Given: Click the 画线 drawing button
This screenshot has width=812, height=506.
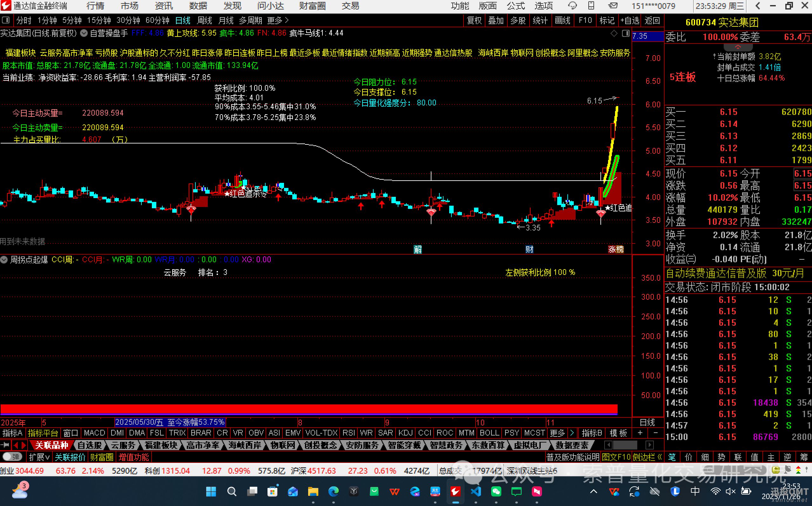Looking at the screenshot, I should [x=563, y=20].
